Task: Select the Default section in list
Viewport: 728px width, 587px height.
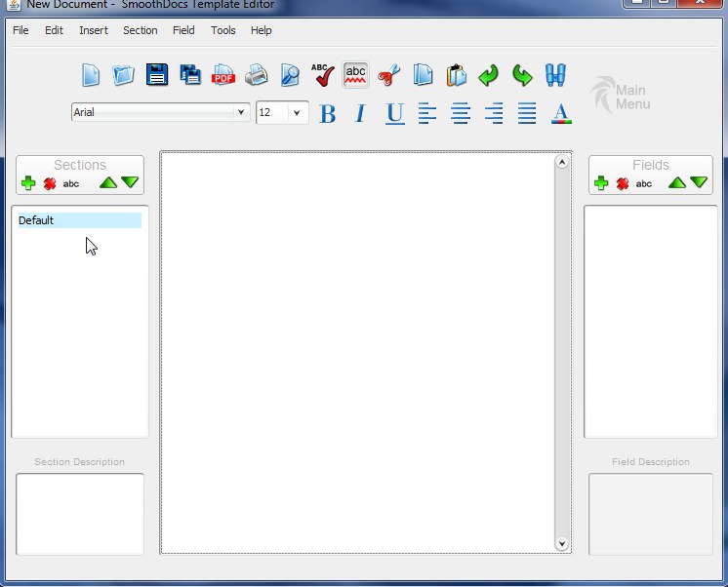Action: (80, 220)
